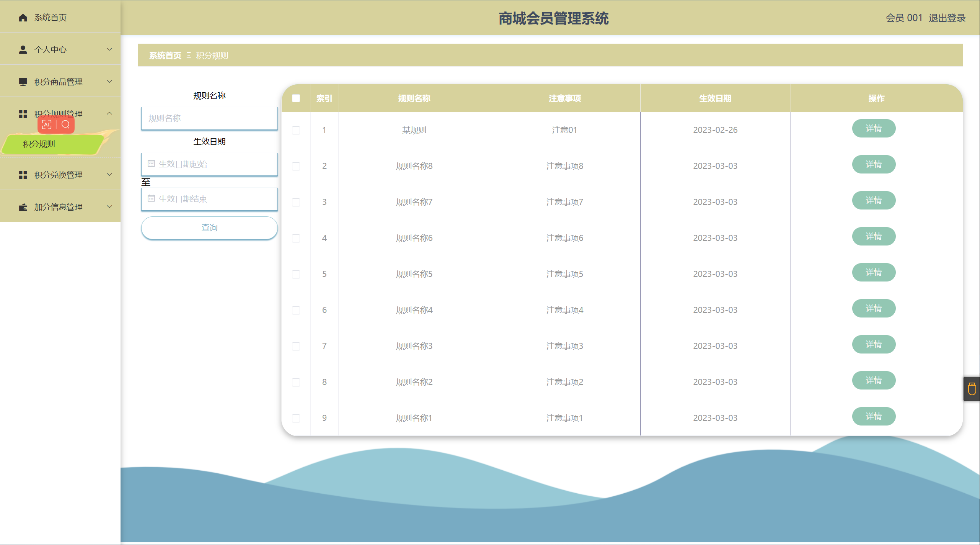Click the monitor icon for 积分商品管理
980x545 pixels.
coord(23,82)
